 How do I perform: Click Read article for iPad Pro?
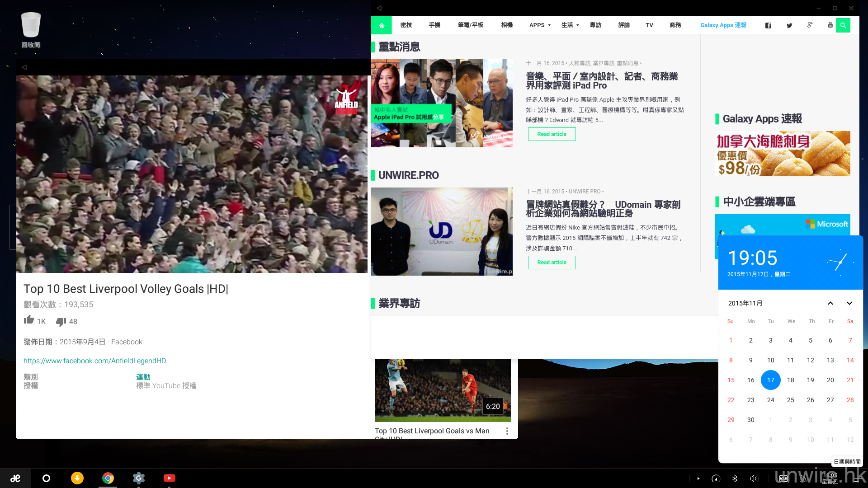pyautogui.click(x=552, y=134)
